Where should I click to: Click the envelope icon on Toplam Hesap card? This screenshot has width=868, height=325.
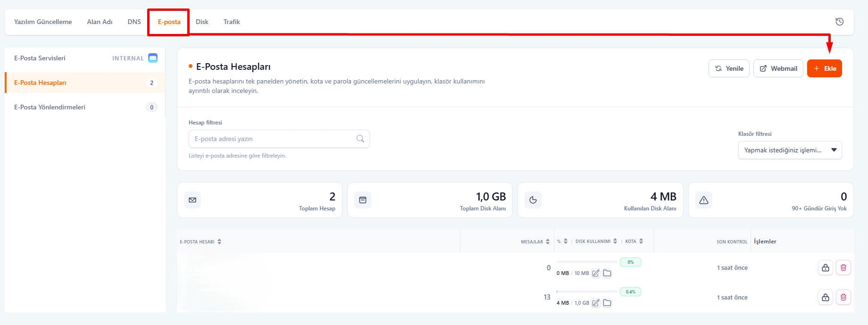coord(192,200)
